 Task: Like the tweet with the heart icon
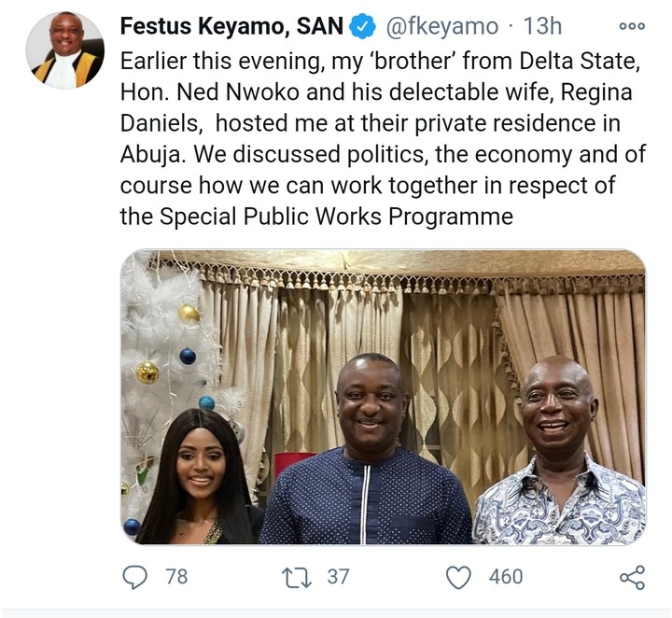tap(458, 577)
